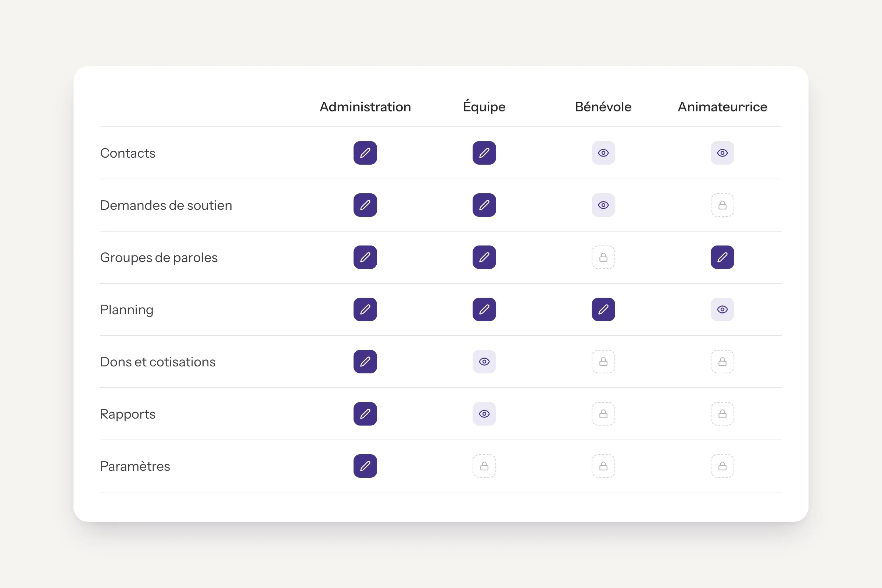
Task: Click the Animateur·rice lock icon in the Rapports row
Action: (722, 413)
